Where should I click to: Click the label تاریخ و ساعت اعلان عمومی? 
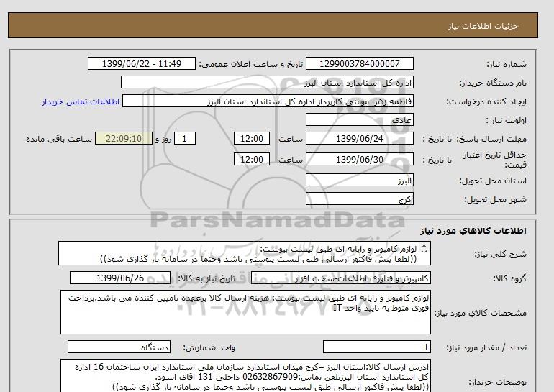click(x=251, y=64)
